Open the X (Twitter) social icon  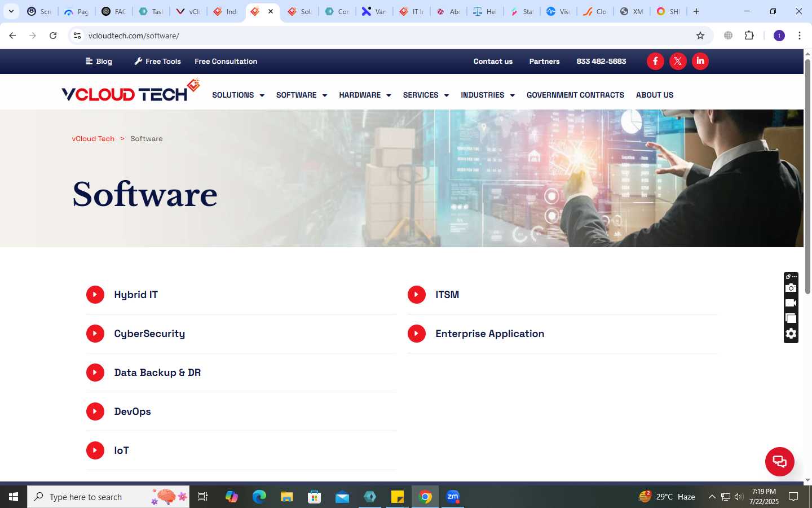(678, 61)
